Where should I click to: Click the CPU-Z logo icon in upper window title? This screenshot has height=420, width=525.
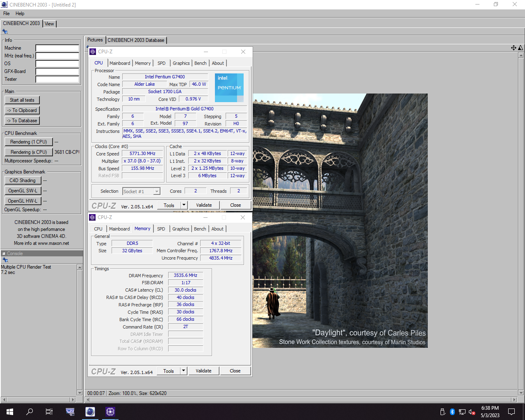tap(93, 52)
